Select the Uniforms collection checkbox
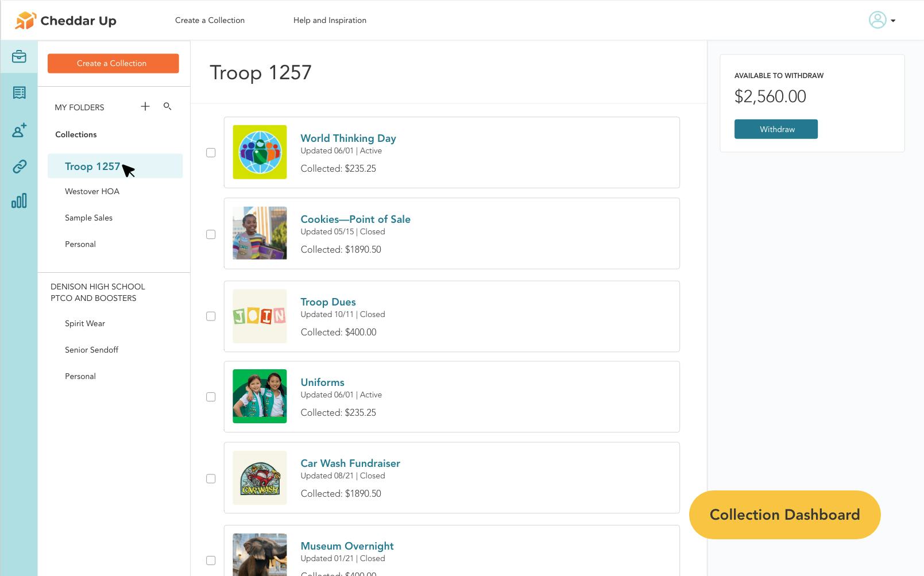This screenshot has width=924, height=576. coord(211,397)
